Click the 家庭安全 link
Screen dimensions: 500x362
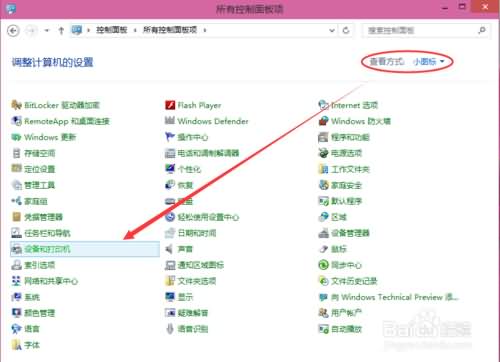click(x=346, y=185)
